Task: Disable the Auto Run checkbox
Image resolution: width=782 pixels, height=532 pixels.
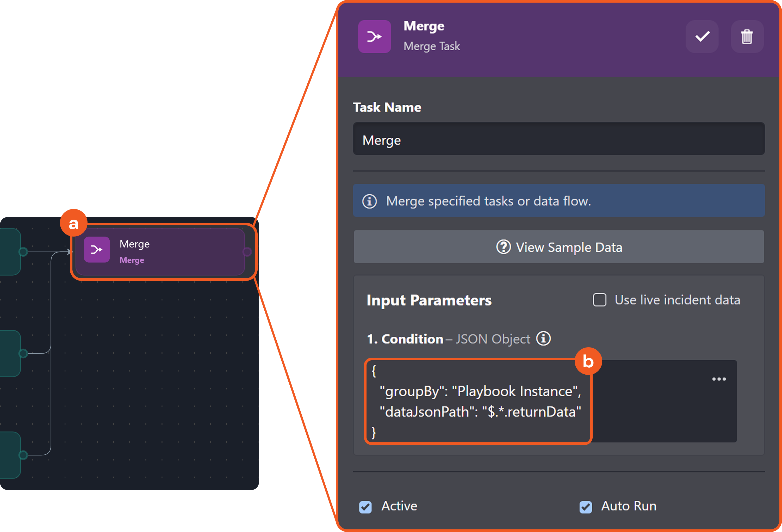Action: pyautogui.click(x=586, y=507)
